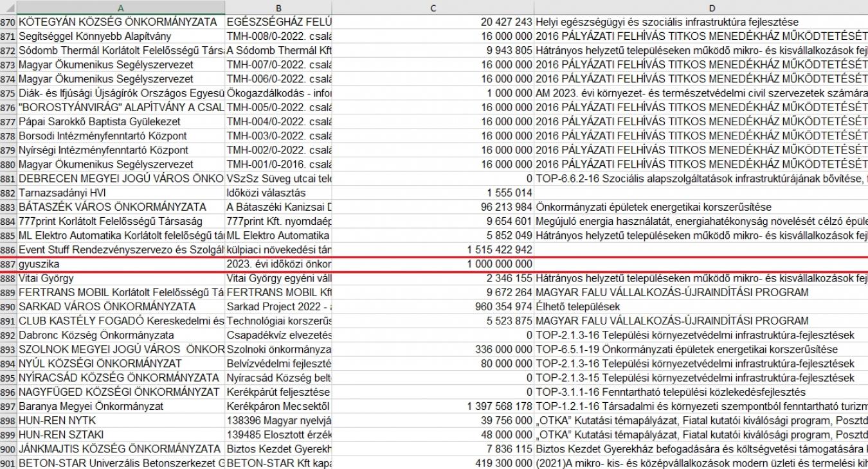Select Helyi egészségügyi és szociális infrastruktúra cell
868x469 pixels.
tap(701, 22)
